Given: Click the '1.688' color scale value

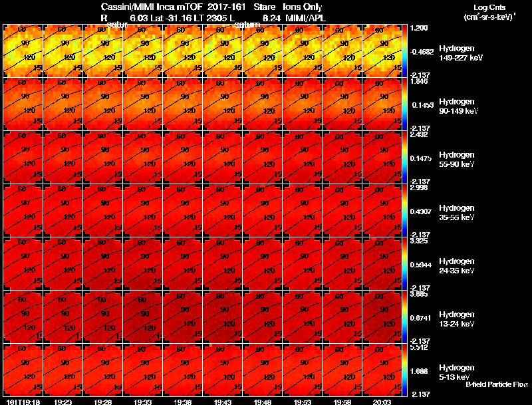Looking at the screenshot, I should pyautogui.click(x=419, y=372).
